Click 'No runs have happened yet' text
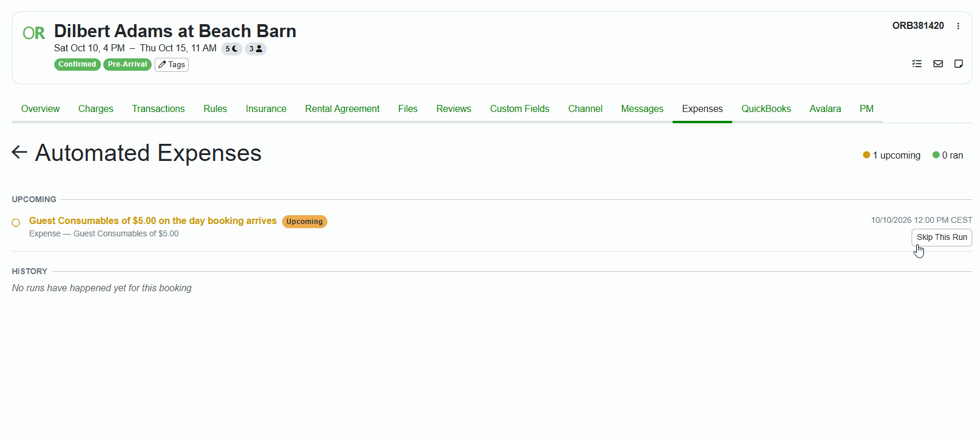The width and height of the screenshot is (980, 438). 101,288
